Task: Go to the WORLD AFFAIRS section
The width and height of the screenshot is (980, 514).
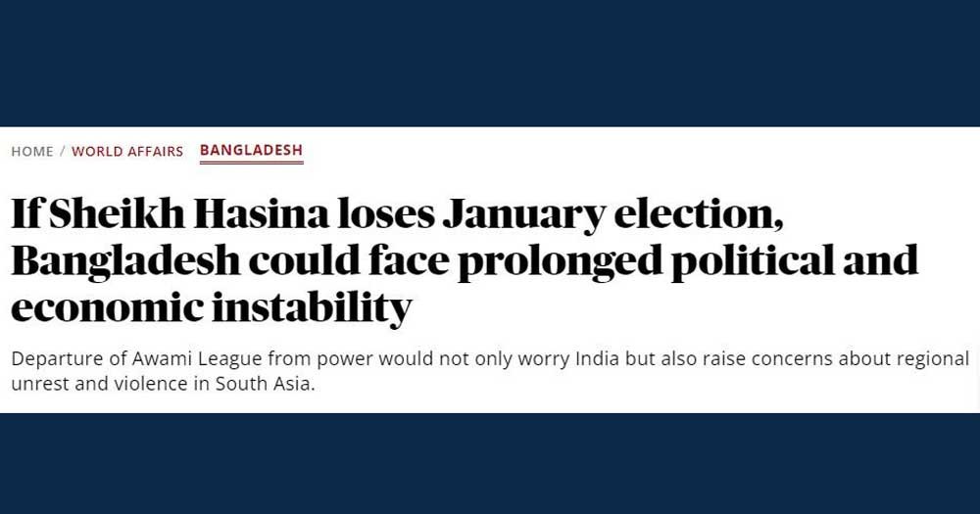Action: pos(127,152)
